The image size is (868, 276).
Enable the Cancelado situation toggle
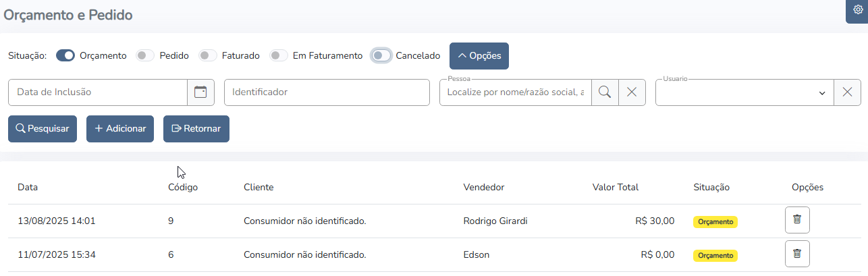point(381,56)
